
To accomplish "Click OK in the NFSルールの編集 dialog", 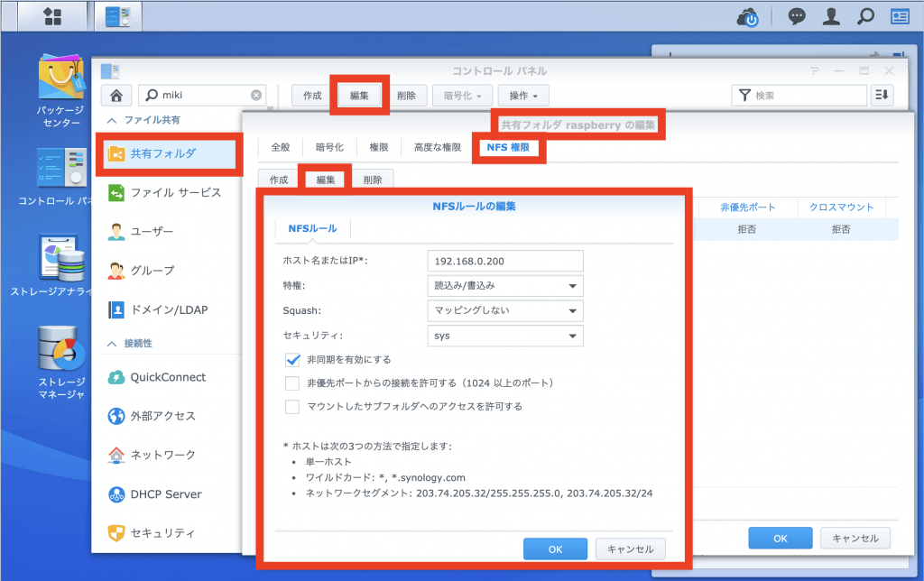I will 554,549.
